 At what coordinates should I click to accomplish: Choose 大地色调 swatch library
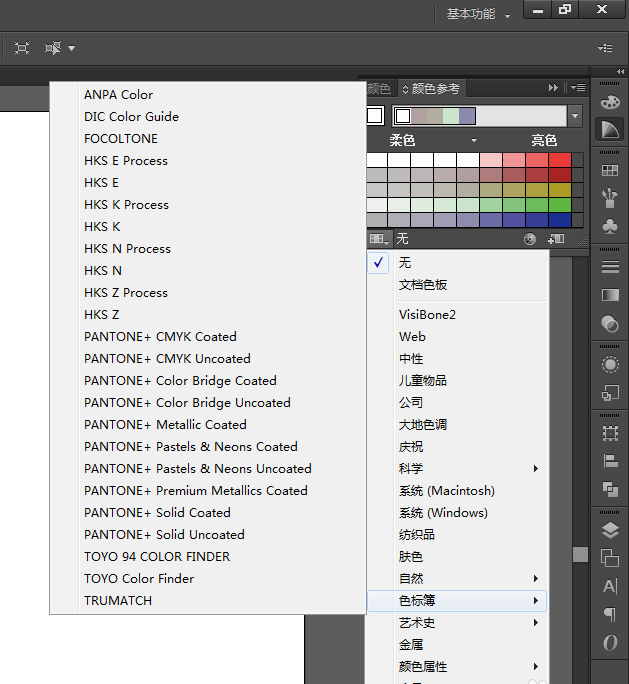point(458,424)
